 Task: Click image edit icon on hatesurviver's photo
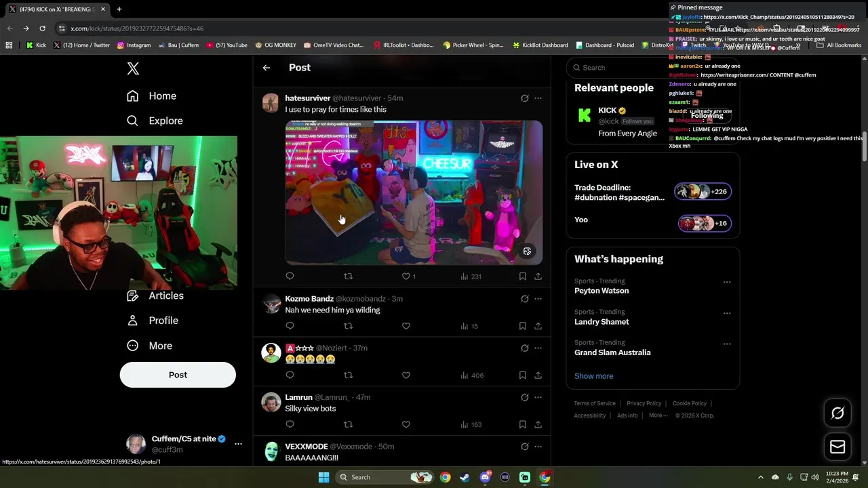coord(527,251)
